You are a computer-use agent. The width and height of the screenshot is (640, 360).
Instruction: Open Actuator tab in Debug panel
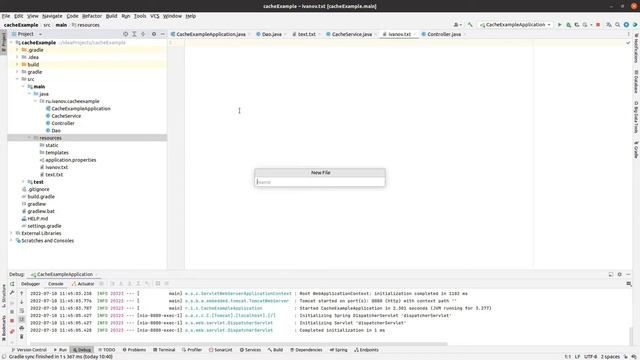pos(83,284)
